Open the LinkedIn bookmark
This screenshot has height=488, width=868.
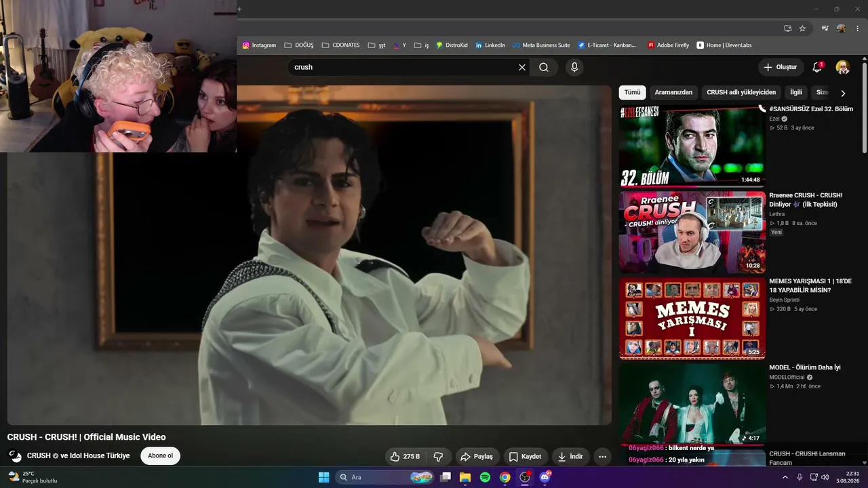click(490, 45)
